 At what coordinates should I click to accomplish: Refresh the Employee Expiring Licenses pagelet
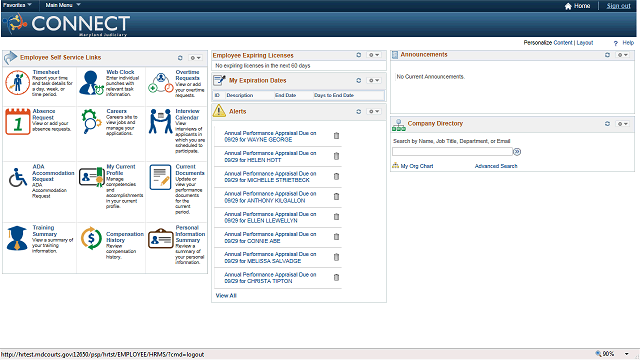coord(358,55)
